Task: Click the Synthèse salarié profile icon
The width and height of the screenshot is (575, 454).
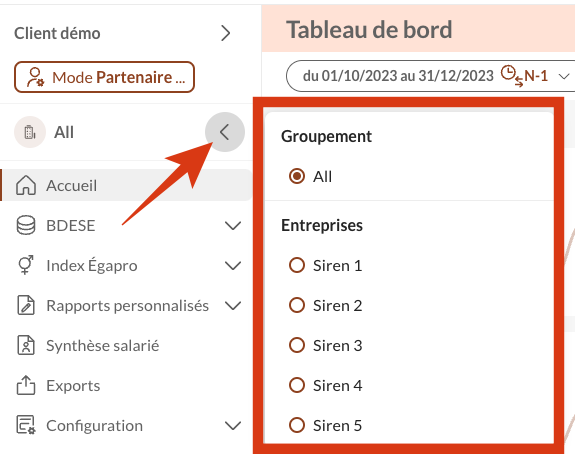Action: pos(26,345)
